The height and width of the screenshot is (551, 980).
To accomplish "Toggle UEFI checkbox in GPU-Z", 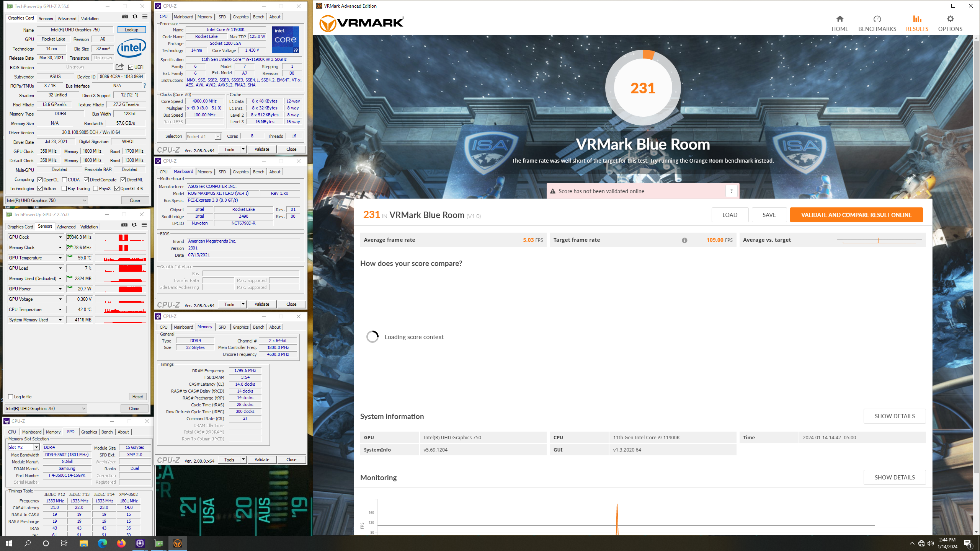I will pyautogui.click(x=131, y=67).
